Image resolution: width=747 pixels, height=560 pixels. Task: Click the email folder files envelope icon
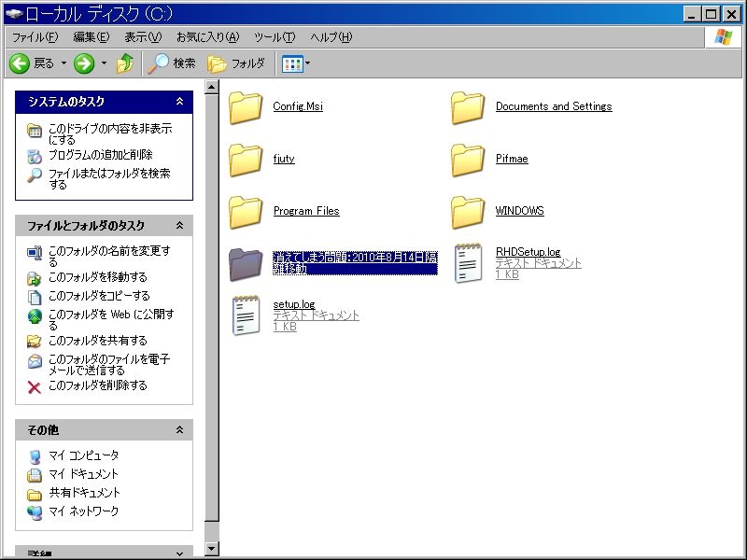[35, 361]
